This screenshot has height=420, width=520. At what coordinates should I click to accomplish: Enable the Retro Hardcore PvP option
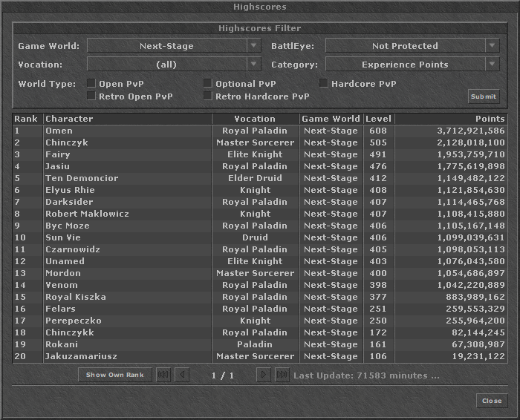(x=208, y=96)
